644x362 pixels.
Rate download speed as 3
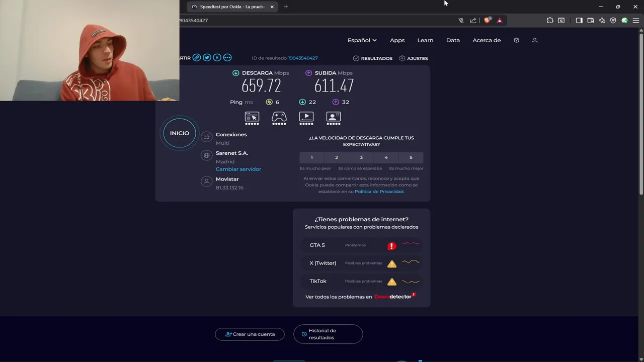pyautogui.click(x=361, y=157)
